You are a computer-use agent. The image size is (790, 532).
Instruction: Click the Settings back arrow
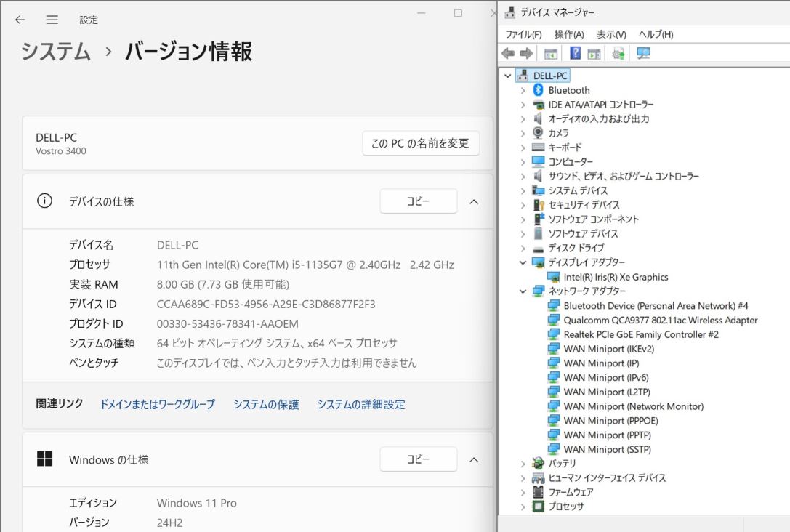click(x=20, y=20)
